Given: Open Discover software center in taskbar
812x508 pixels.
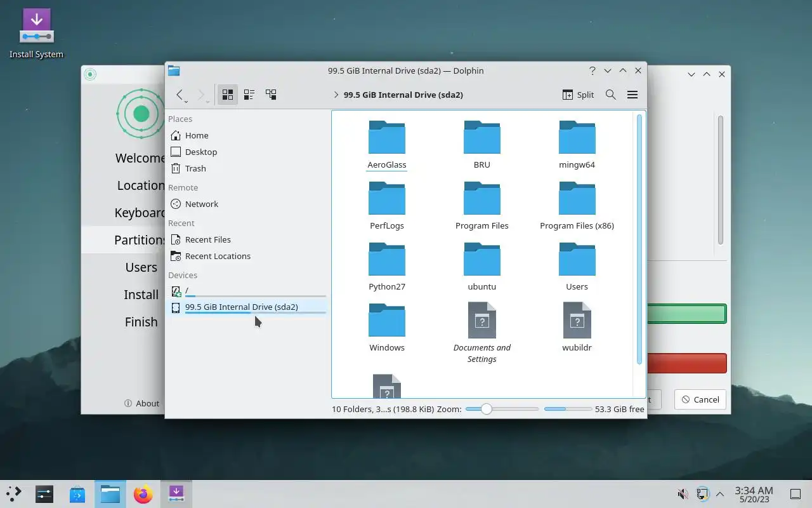Looking at the screenshot, I should point(77,493).
